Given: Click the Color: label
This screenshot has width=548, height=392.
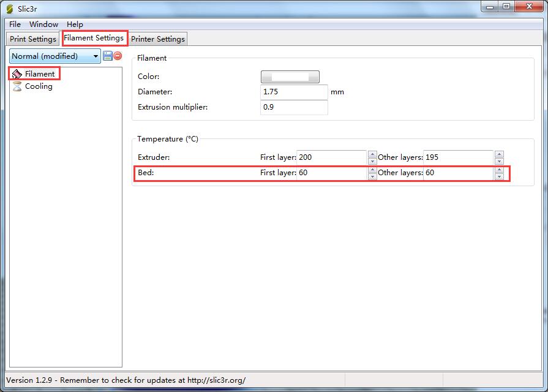Looking at the screenshot, I should (x=149, y=77).
